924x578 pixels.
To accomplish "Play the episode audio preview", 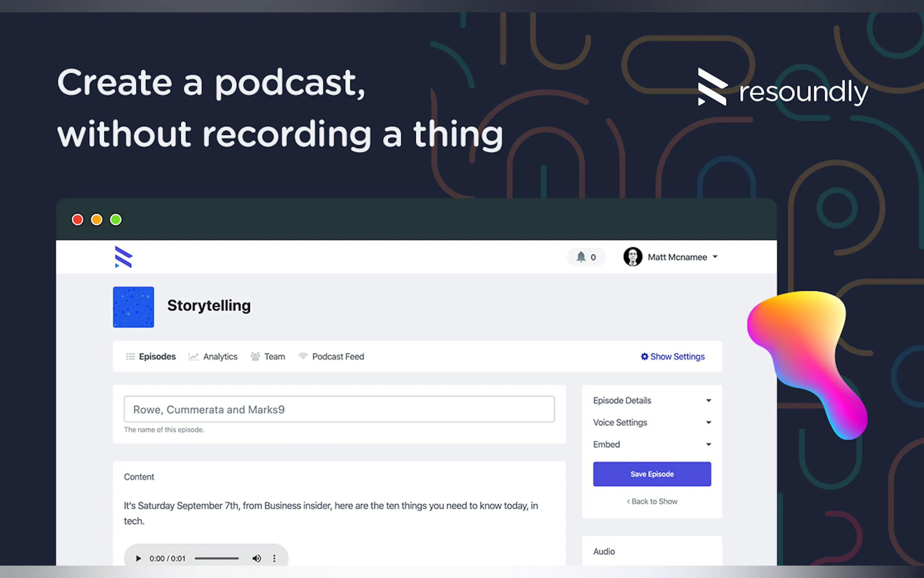I will pos(139,558).
